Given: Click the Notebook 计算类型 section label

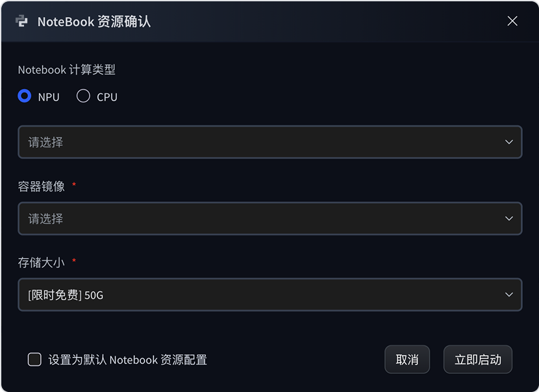Looking at the screenshot, I should [x=67, y=70].
